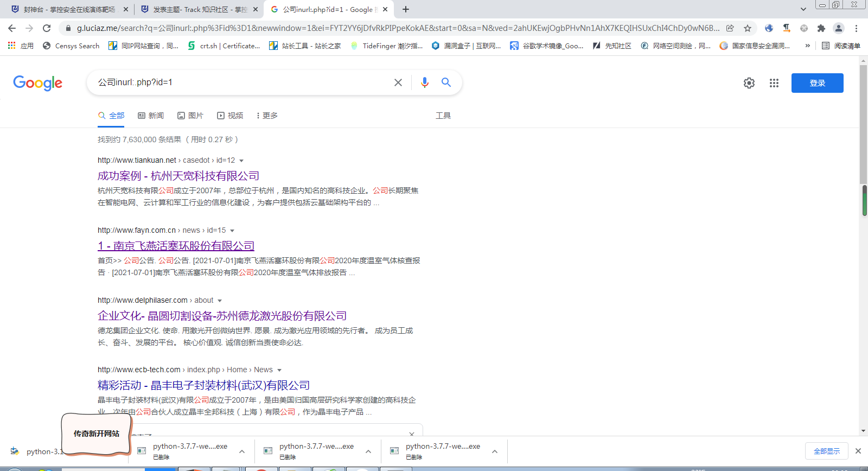Viewport: 868px width, 471px height.
Task: Click the blue 登录 sign-in button
Action: click(x=817, y=83)
